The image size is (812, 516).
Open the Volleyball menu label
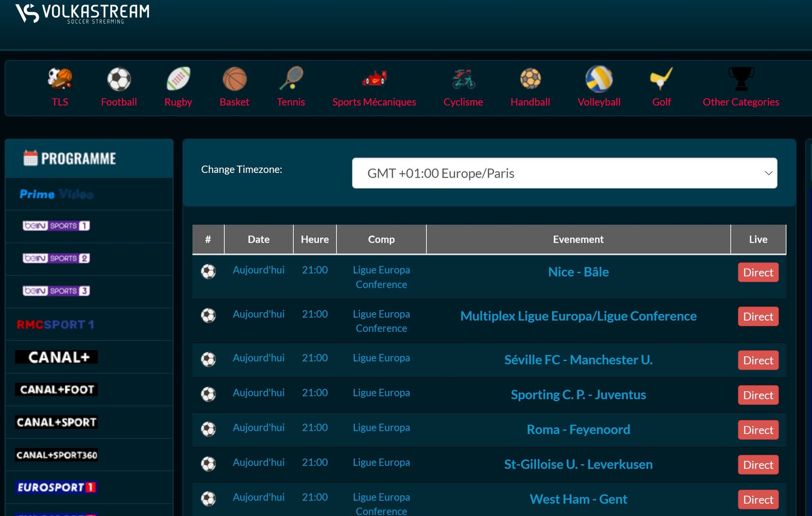599,102
